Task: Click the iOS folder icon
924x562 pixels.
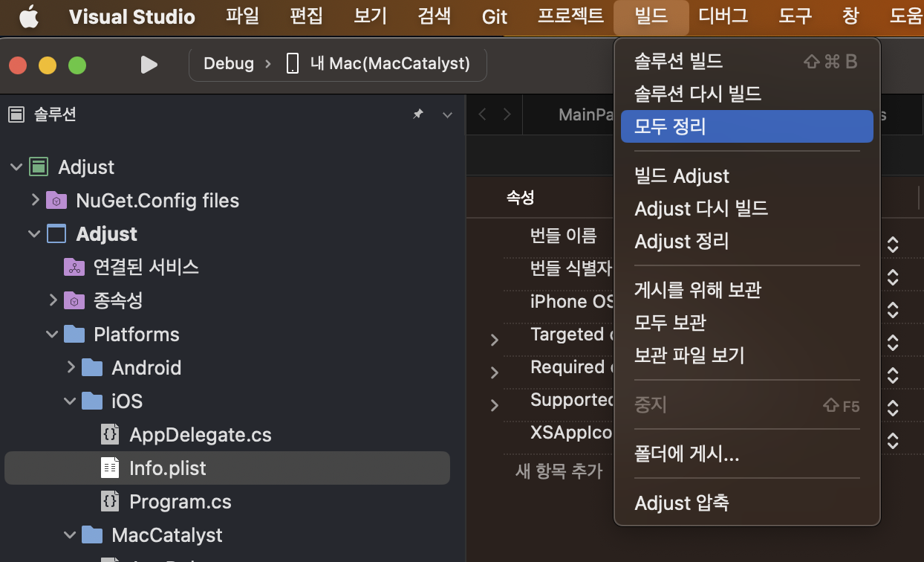Action: point(91,401)
